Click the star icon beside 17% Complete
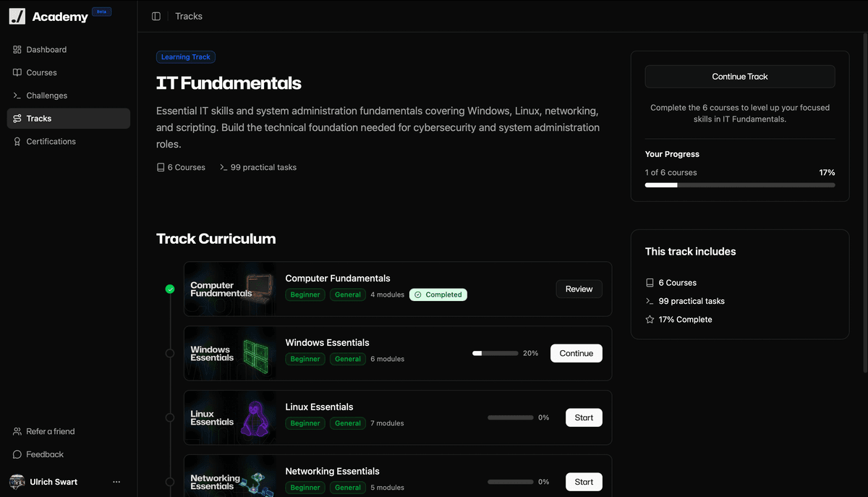Screen dimensions: 868x497 click(x=649, y=319)
